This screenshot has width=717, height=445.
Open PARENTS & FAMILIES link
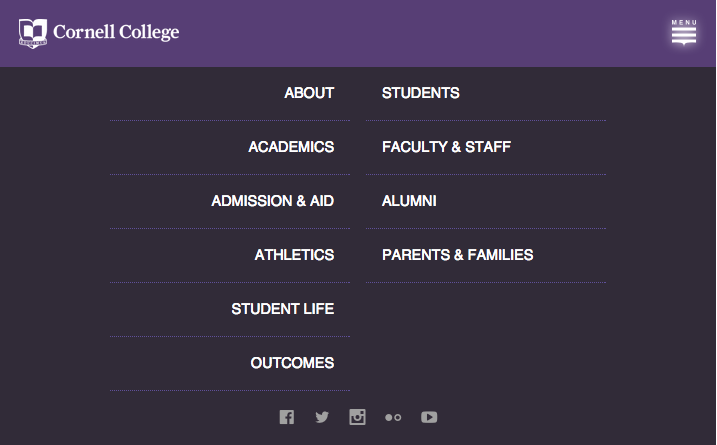pos(458,255)
